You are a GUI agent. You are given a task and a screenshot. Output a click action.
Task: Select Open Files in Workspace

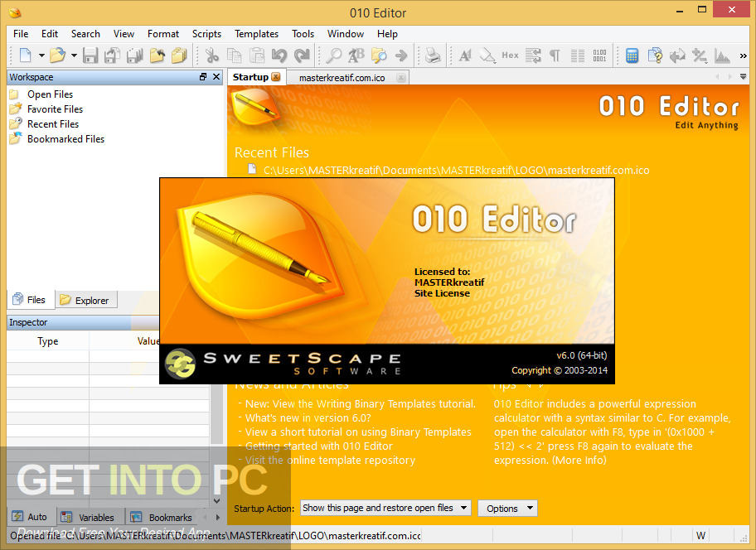click(x=50, y=94)
